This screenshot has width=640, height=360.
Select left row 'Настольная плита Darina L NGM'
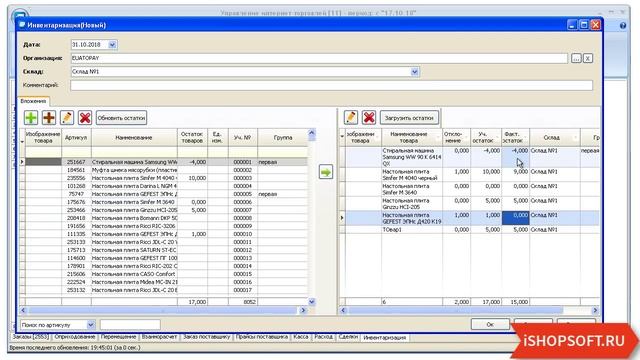pos(163,186)
